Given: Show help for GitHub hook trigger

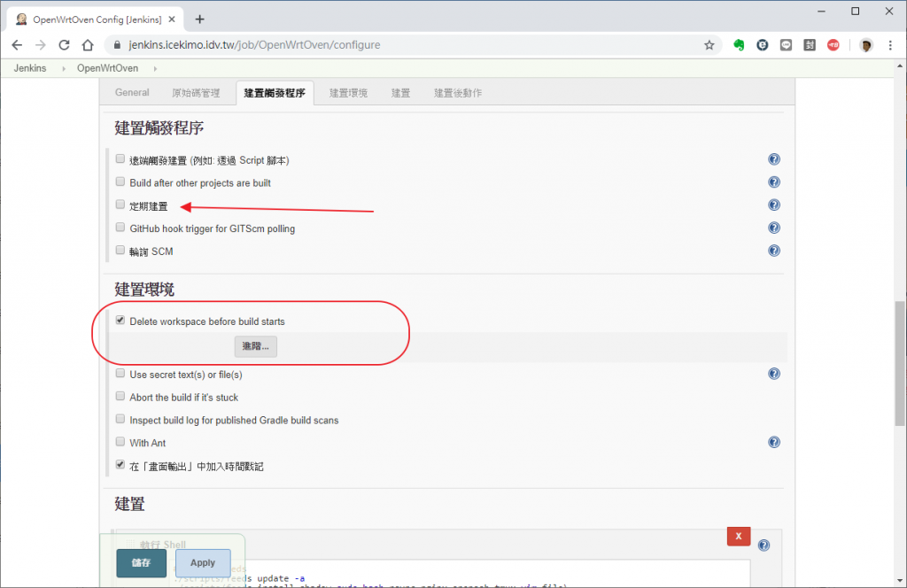Looking at the screenshot, I should tap(774, 228).
